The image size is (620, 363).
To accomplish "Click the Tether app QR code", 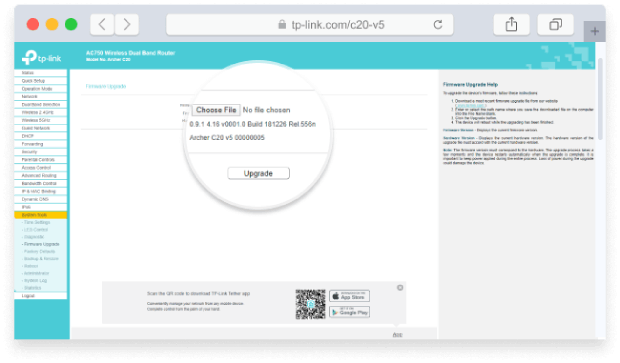I will [x=310, y=304].
